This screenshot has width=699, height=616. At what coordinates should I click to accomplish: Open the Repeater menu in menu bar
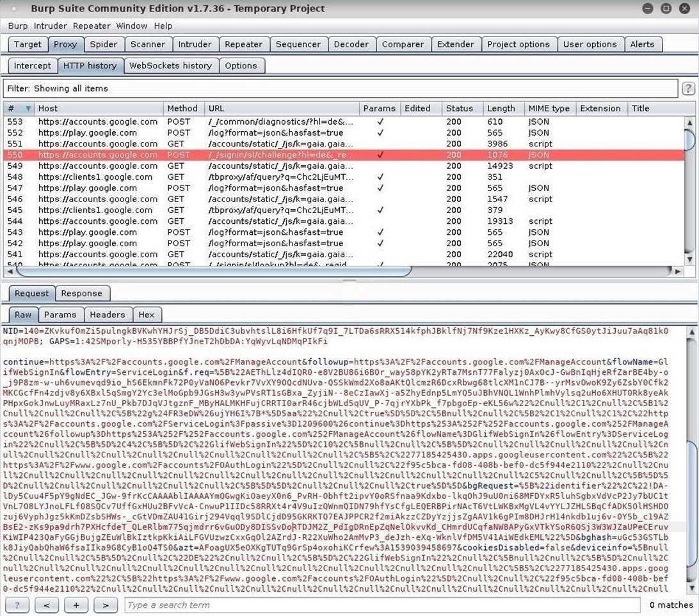(x=92, y=26)
